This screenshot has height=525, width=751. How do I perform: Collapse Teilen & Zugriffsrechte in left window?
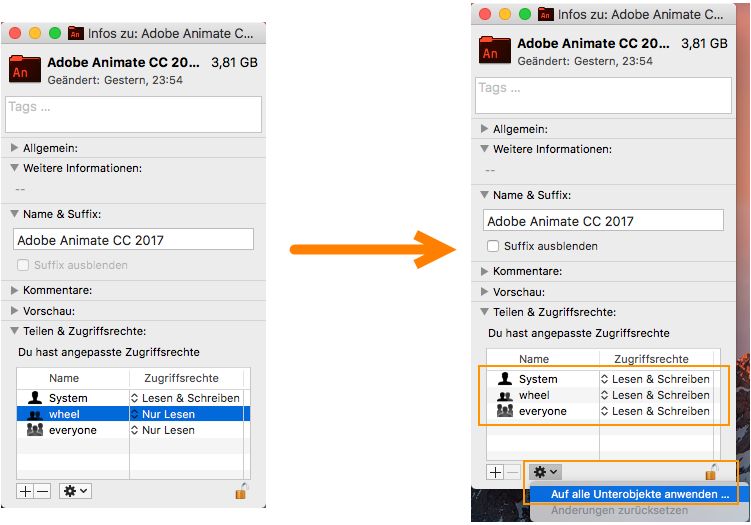[14, 331]
